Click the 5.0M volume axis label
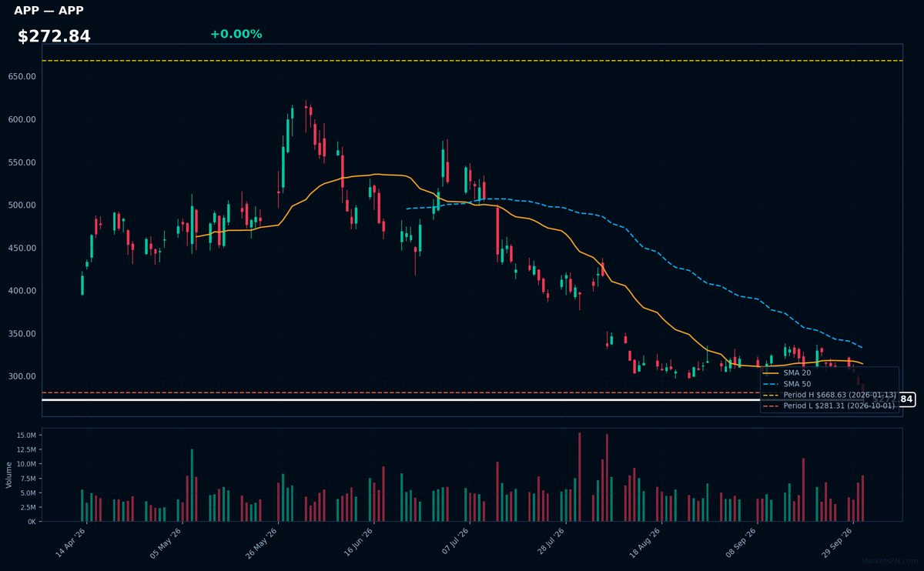 tap(28, 493)
